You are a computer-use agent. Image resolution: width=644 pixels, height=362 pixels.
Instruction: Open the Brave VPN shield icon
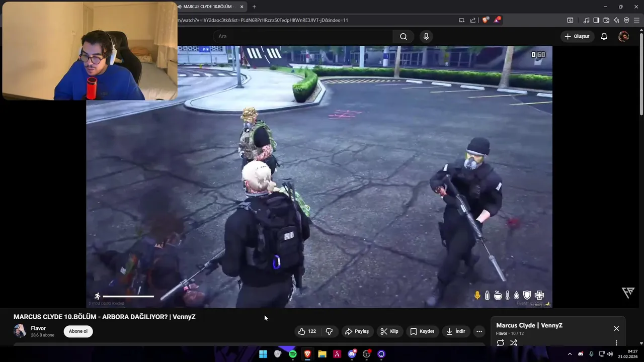626,20
